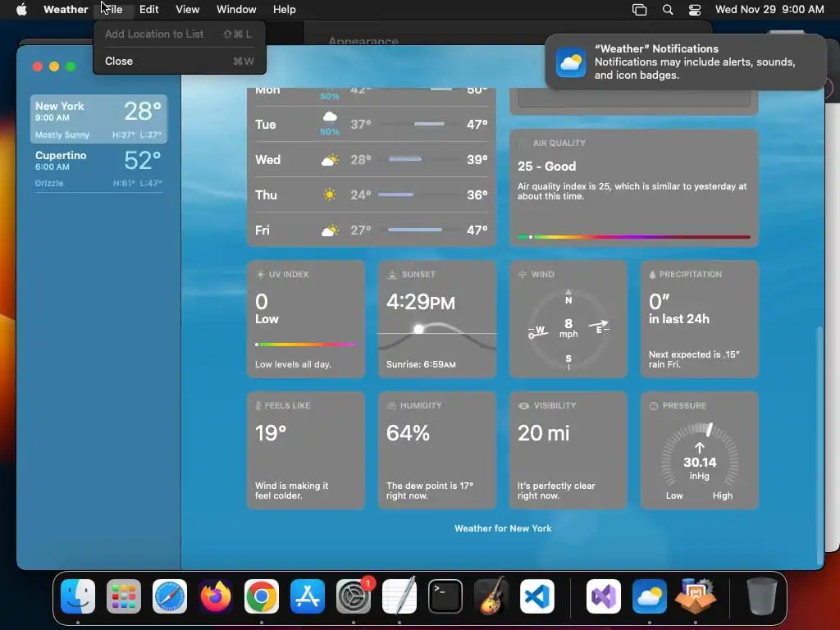
Task: Click the UV Index sun icon
Action: [260, 274]
